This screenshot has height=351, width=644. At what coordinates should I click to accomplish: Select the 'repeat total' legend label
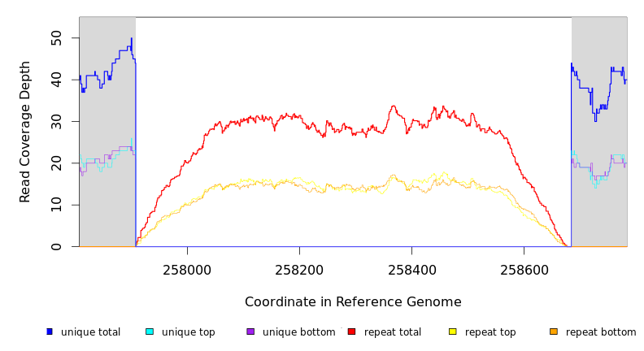point(393,332)
